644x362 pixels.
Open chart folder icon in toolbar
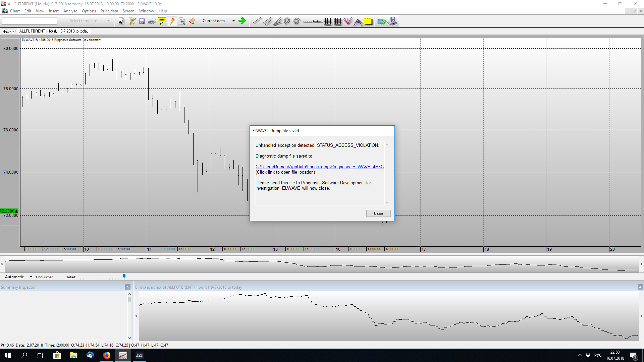(132, 21)
